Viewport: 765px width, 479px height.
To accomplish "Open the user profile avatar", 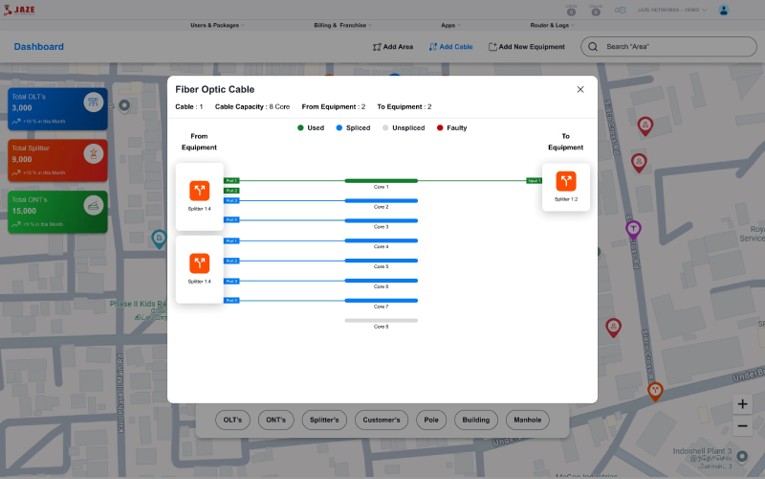I will point(723,10).
